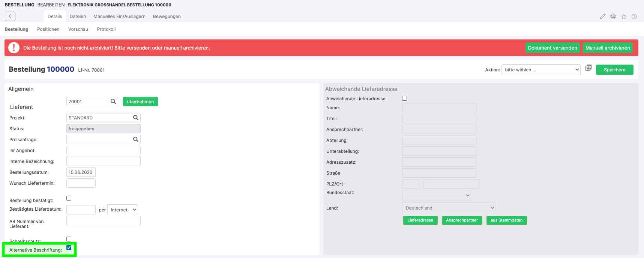
Task: Open the Land dropdown showing Deutschland
Action: [x=449, y=208]
